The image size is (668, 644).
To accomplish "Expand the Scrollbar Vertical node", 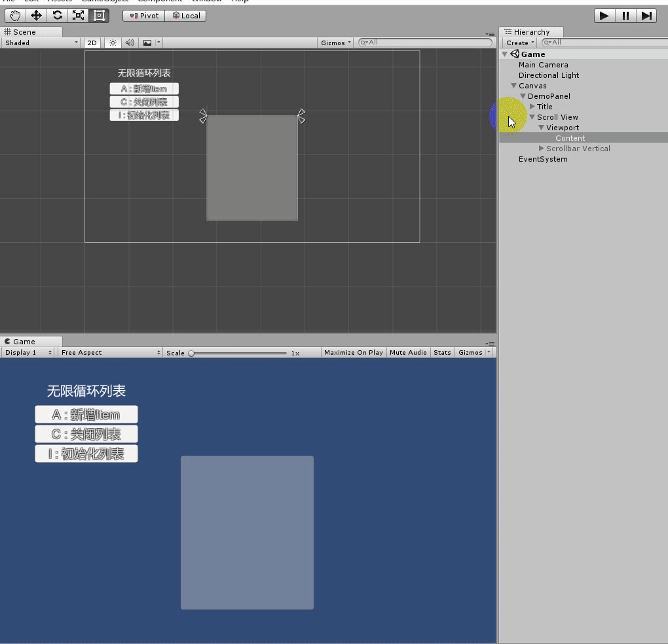I will pyautogui.click(x=542, y=148).
